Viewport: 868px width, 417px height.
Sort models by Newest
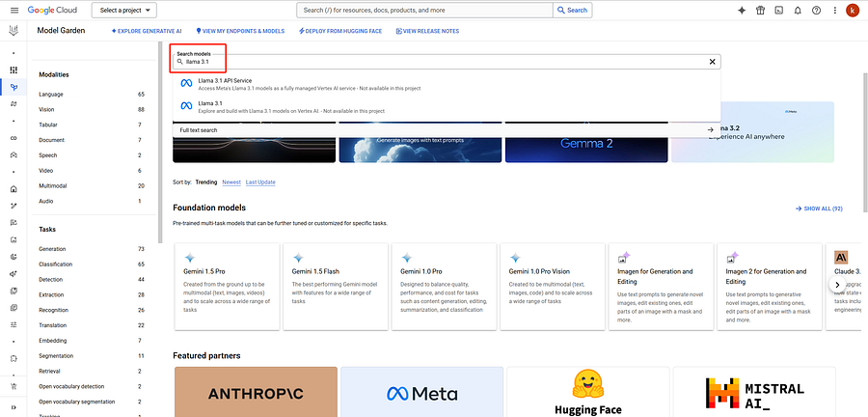coord(231,182)
